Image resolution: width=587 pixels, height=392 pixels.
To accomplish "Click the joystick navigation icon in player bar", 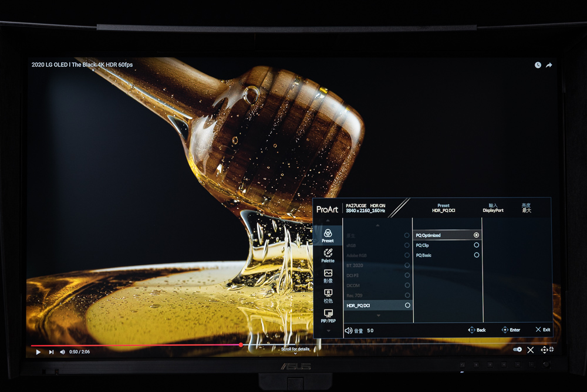I will click(x=544, y=350).
